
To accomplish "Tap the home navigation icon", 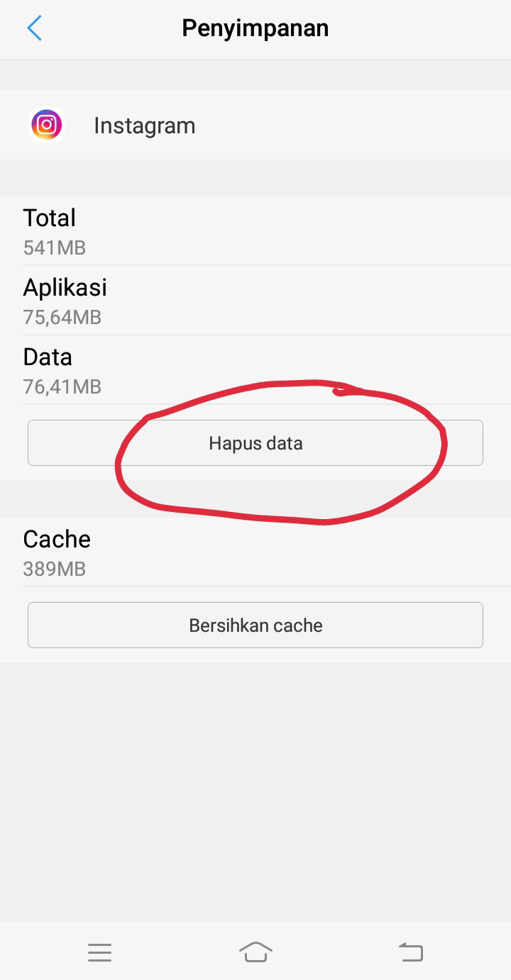I will (x=255, y=952).
